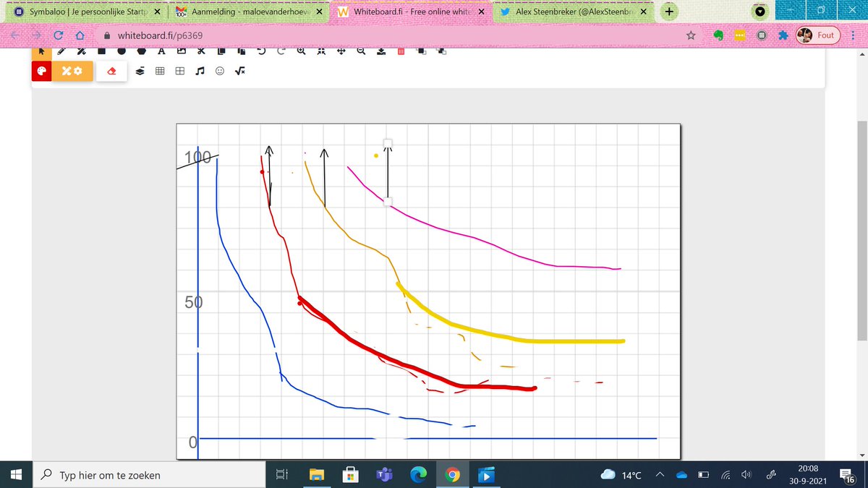Open a new browser tab

[670, 12]
